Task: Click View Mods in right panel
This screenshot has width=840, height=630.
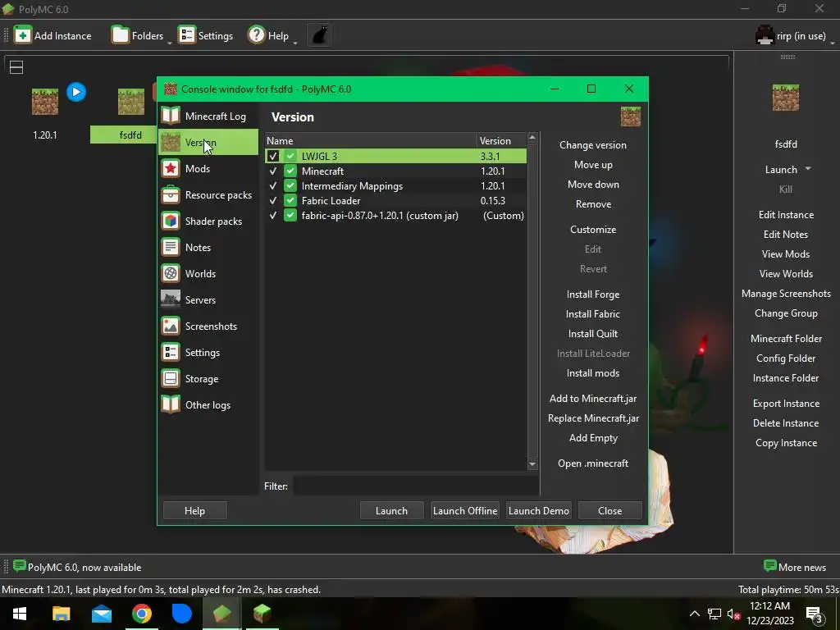Action: click(785, 254)
